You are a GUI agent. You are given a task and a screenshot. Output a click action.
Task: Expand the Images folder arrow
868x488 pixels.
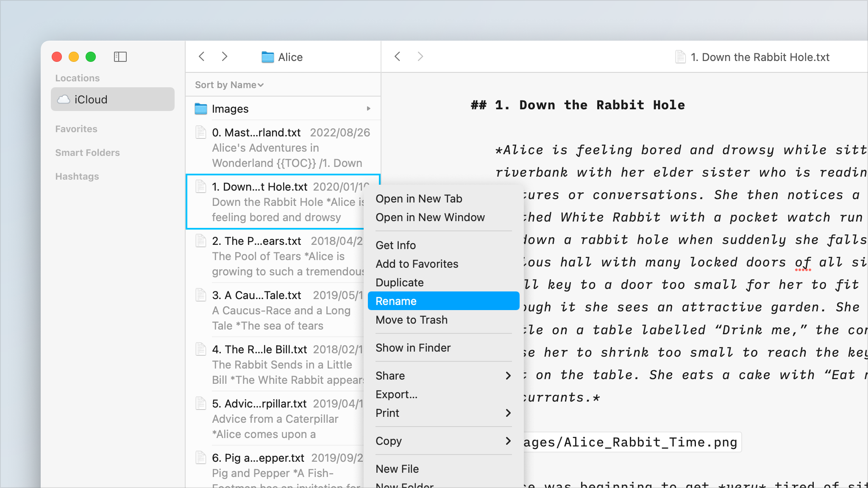point(369,109)
